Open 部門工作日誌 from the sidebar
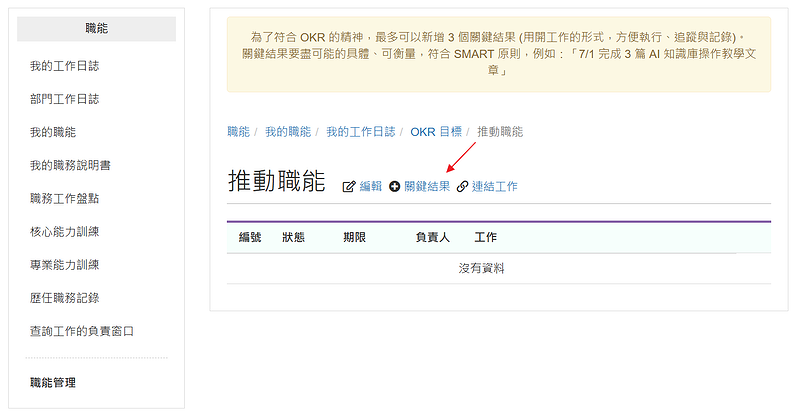This screenshot has height=419, width=800. coord(64,99)
